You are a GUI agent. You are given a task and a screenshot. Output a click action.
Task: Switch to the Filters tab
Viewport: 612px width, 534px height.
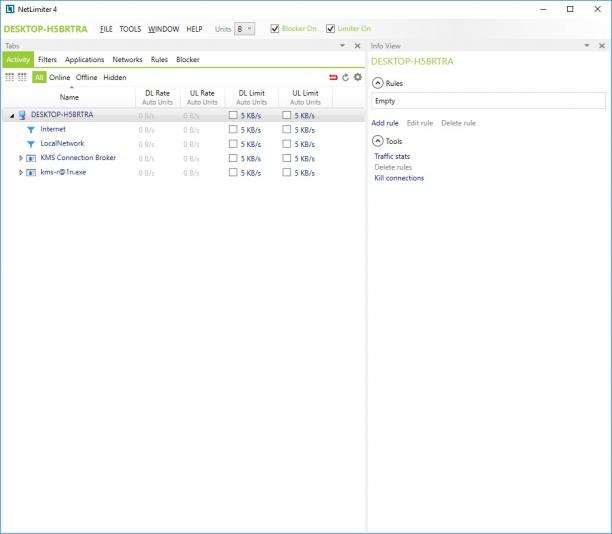(x=47, y=59)
